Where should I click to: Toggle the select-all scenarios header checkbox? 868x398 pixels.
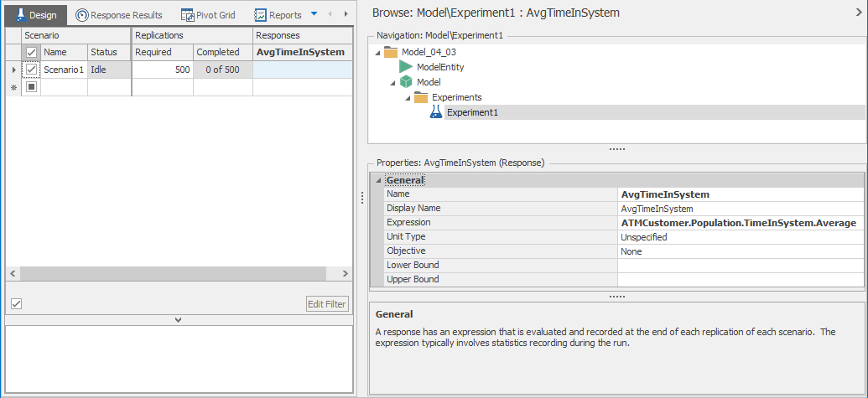pyautogui.click(x=32, y=52)
